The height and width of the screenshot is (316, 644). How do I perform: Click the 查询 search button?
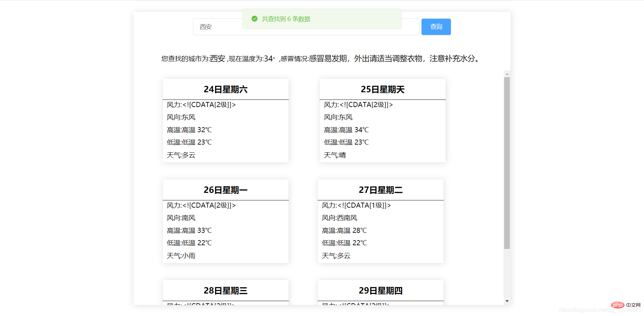coord(436,27)
